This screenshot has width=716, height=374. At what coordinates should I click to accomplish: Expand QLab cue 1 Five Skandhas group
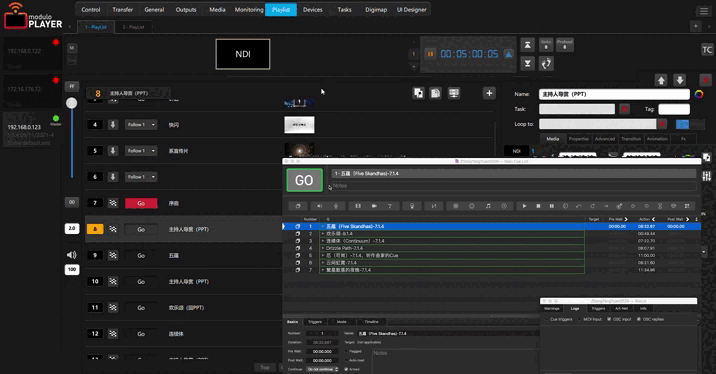323,227
